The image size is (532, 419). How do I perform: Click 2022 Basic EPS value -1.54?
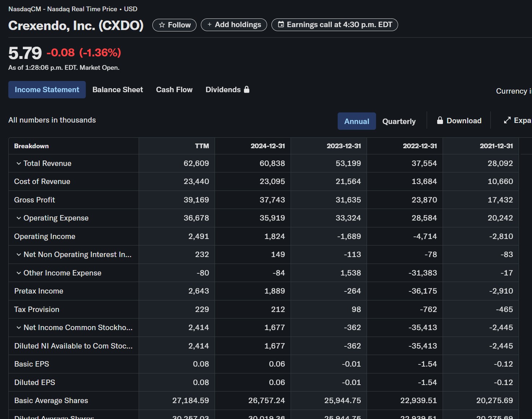coord(427,364)
